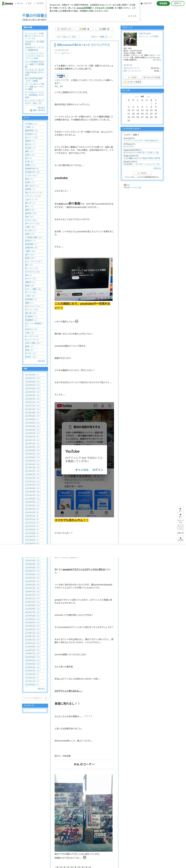Open theme list 一覧を見る link

41,361
